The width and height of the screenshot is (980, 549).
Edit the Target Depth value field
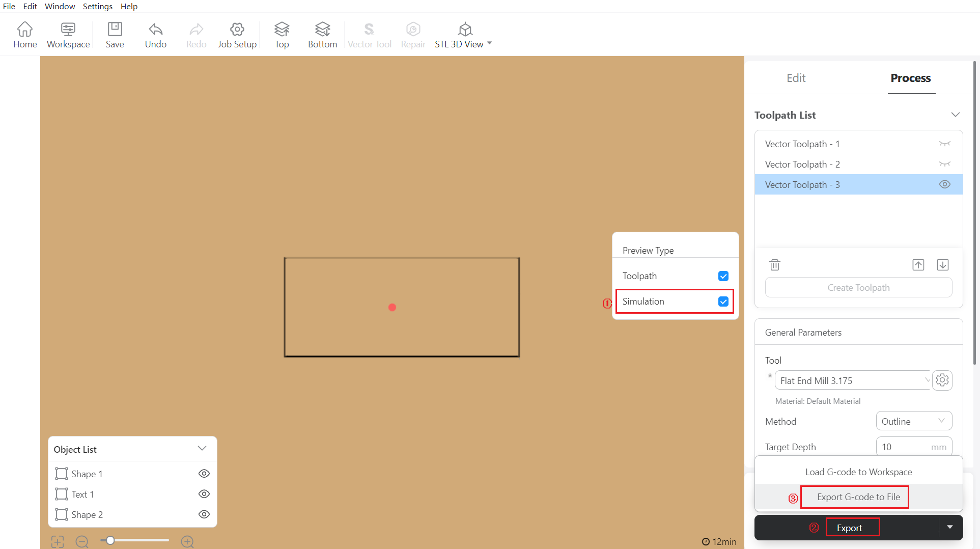[906, 447]
